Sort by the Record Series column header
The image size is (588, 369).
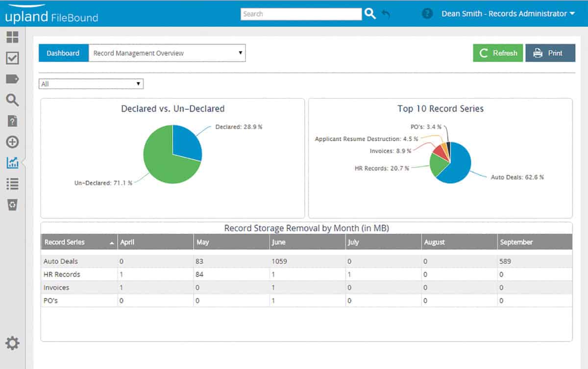tap(79, 242)
